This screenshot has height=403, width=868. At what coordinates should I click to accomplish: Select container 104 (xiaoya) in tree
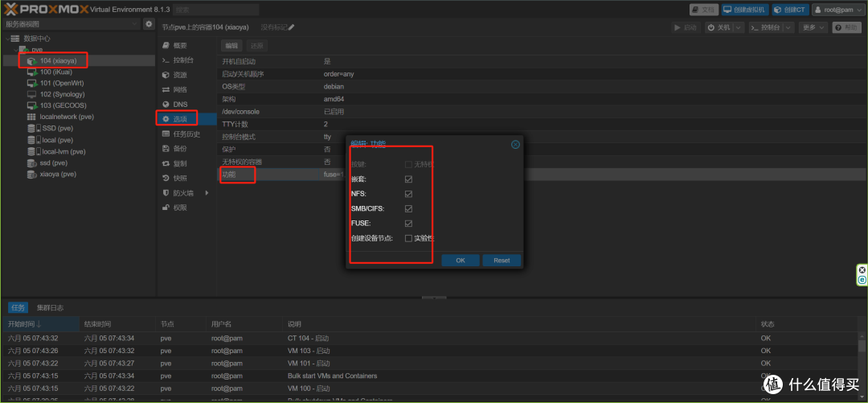point(57,60)
